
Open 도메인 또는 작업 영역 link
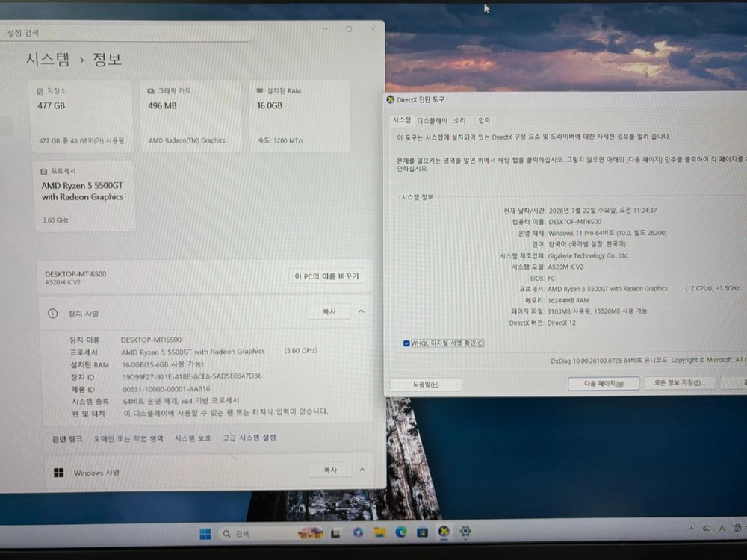click(128, 438)
